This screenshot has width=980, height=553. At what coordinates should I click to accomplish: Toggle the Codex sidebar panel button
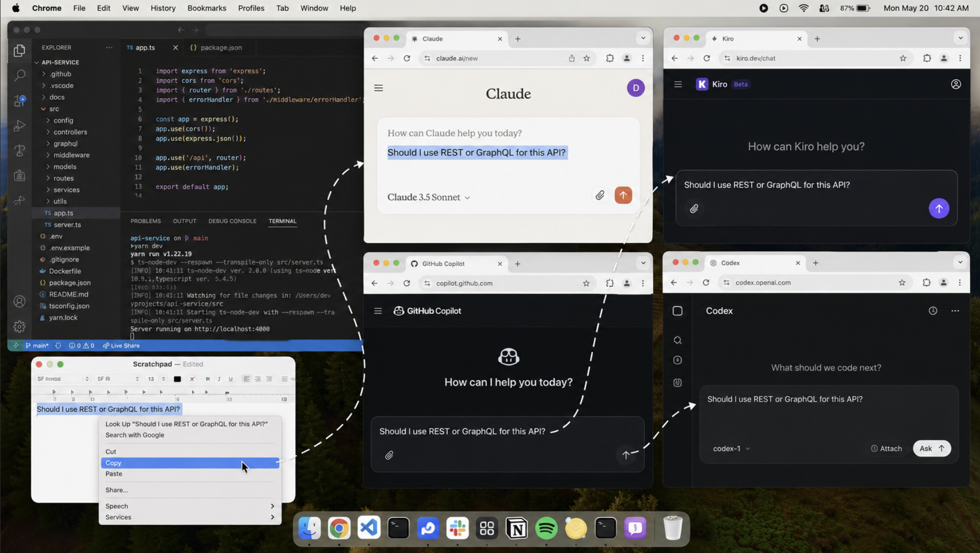(678, 311)
